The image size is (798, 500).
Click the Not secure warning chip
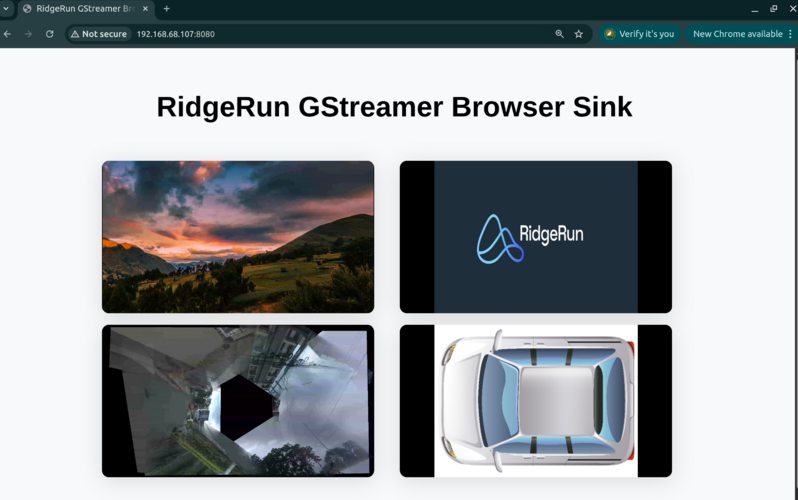coord(99,34)
